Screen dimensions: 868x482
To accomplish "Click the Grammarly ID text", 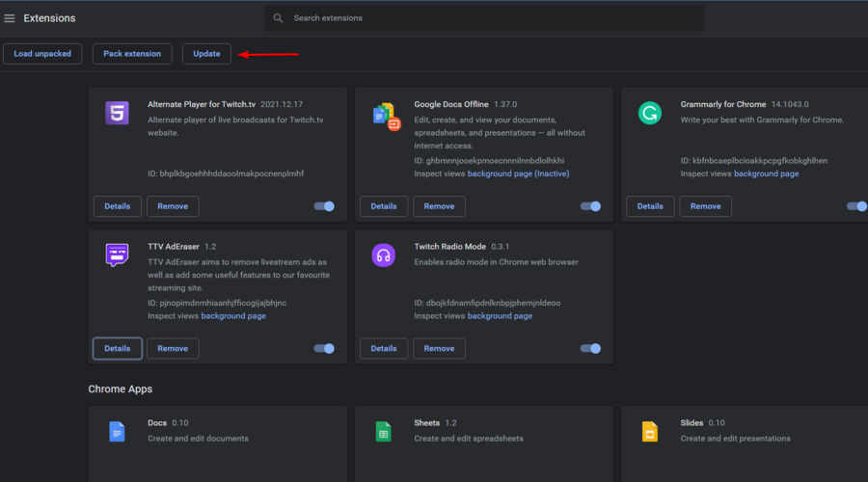I will [754, 161].
